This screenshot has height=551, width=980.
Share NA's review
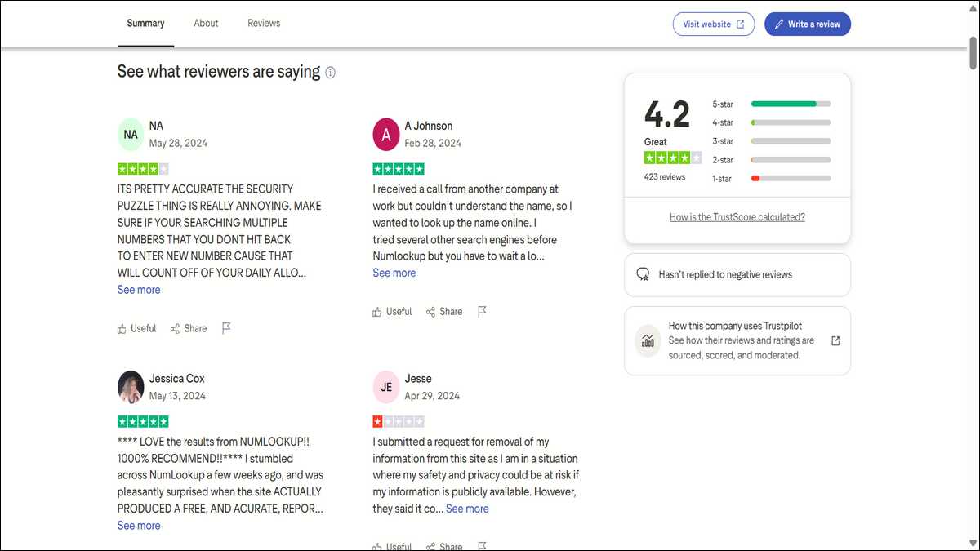pyautogui.click(x=189, y=328)
